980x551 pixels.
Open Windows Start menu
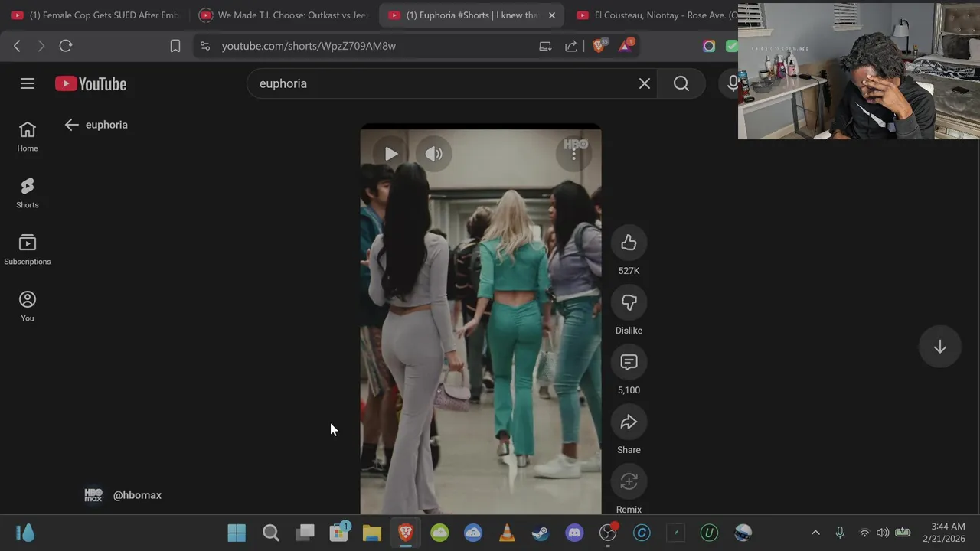click(x=237, y=533)
